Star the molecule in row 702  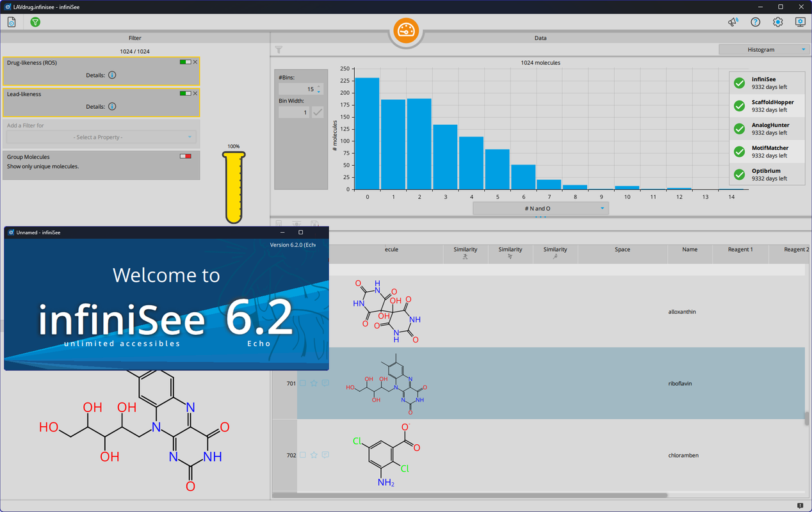click(314, 455)
